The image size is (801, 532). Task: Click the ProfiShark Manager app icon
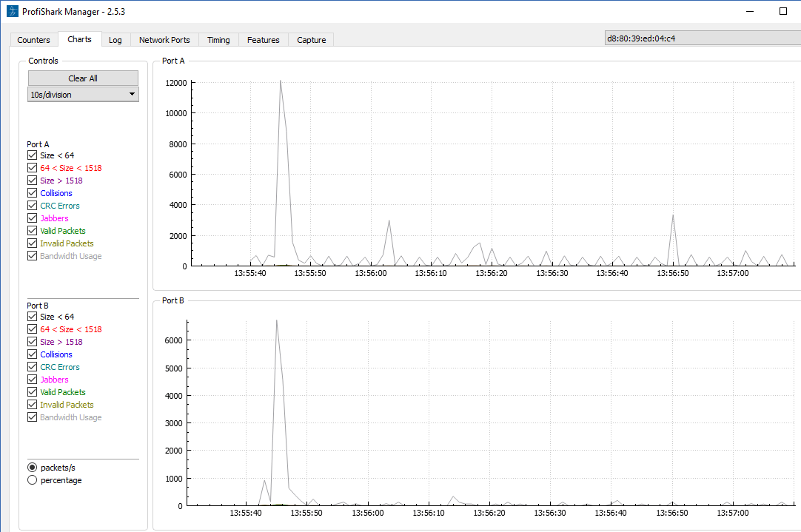click(x=12, y=11)
